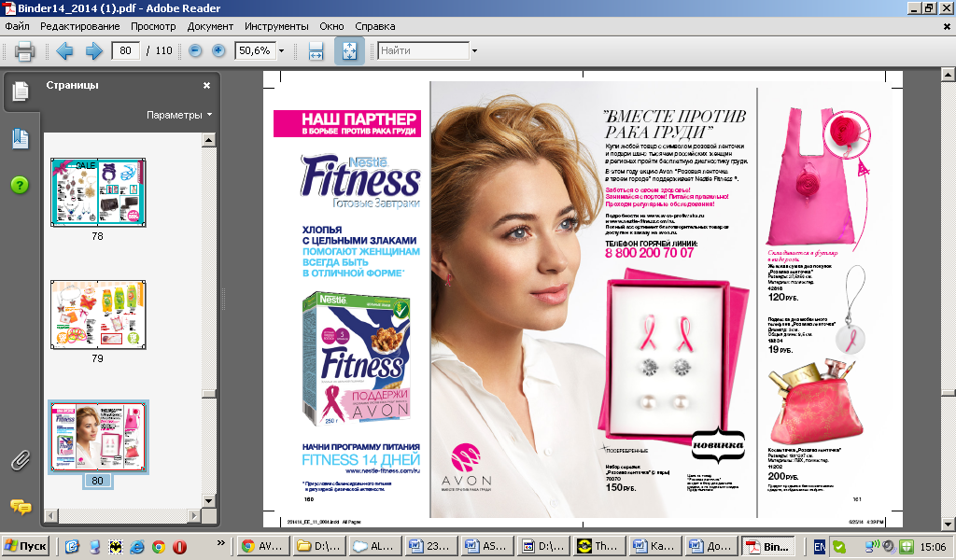The height and width of the screenshot is (560, 956).
Task: Open the Параметры dropdown
Action: [179, 115]
